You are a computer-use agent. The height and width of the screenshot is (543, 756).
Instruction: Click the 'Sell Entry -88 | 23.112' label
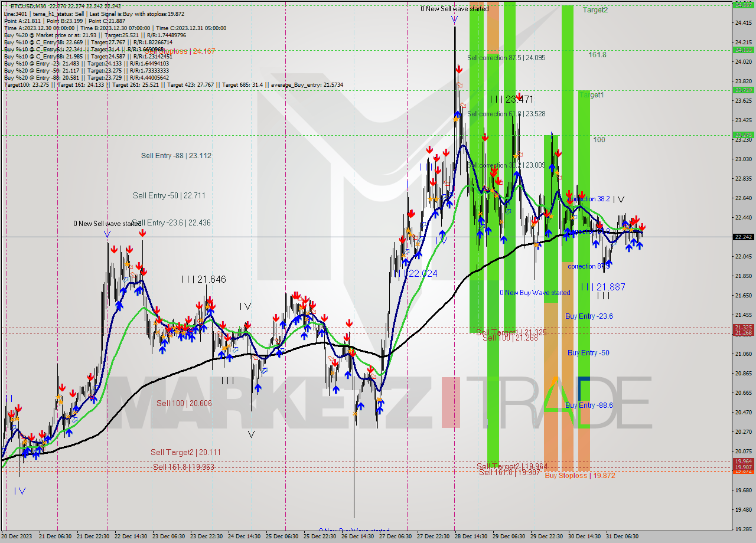(176, 156)
